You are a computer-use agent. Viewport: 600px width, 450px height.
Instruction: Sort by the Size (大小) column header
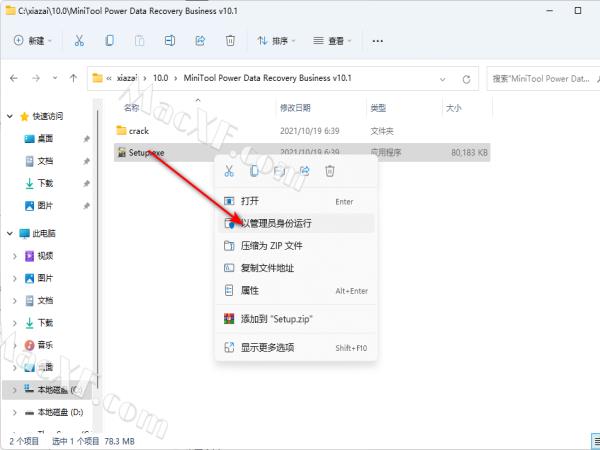coord(453,108)
